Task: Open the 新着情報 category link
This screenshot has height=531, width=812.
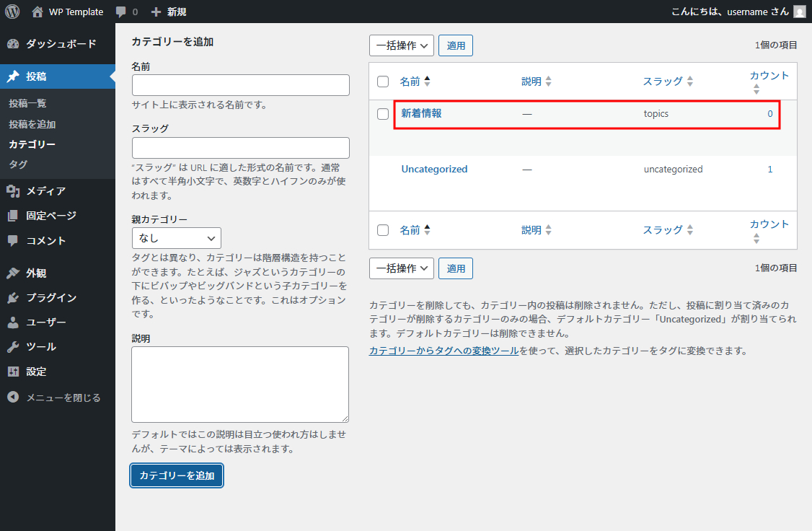Action: point(422,113)
